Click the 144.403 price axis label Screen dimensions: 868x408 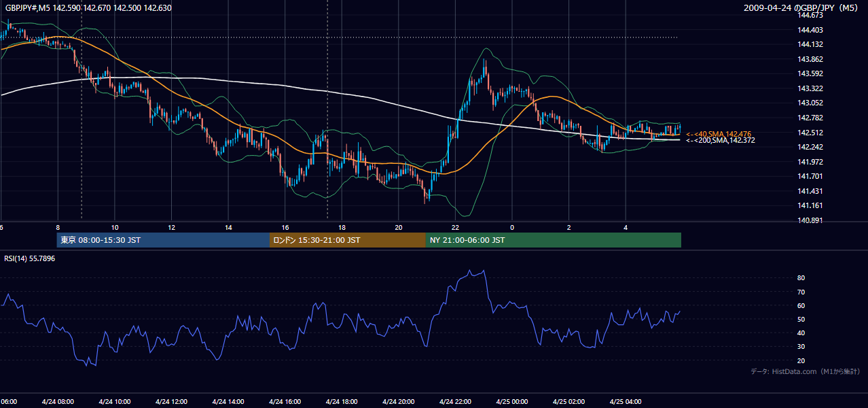[x=810, y=30]
